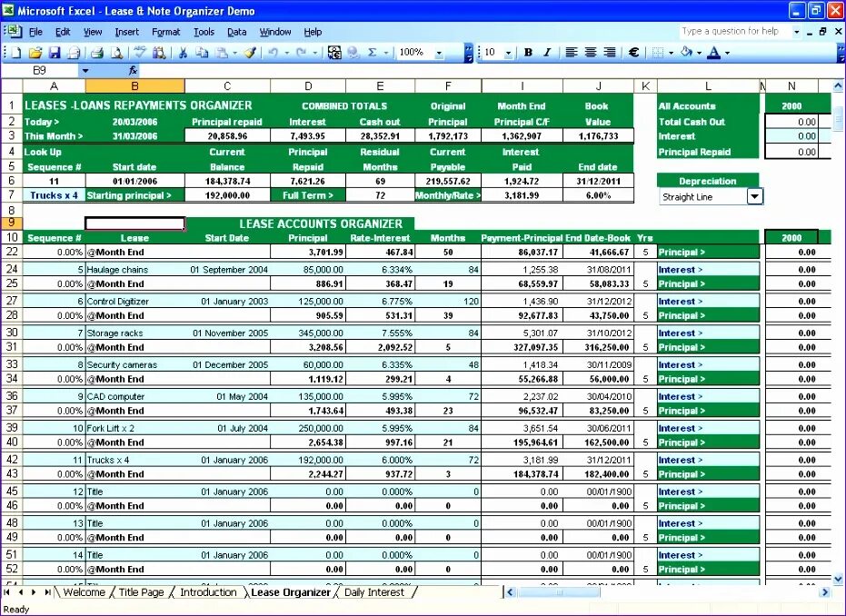This screenshot has height=616, width=846.
Task: Insert a hyperlink with the globe icon
Action: pos(353,53)
